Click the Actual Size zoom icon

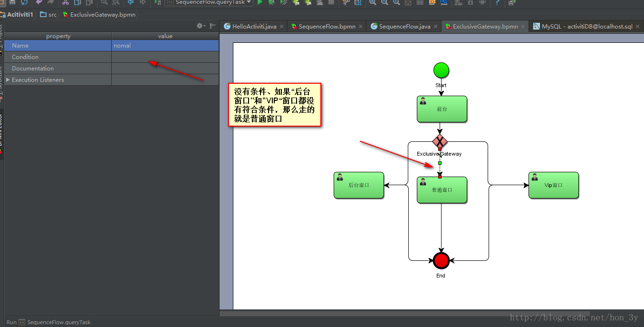396,2
